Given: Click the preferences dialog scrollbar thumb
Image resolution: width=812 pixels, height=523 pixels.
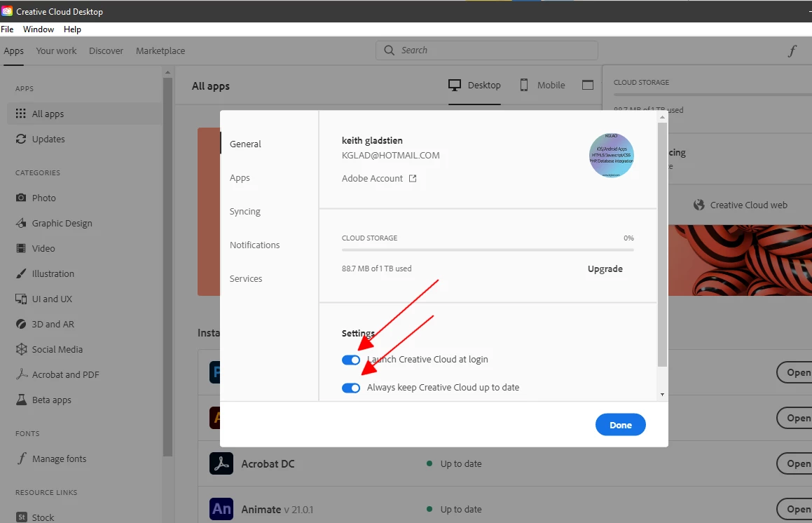Looking at the screenshot, I should [662, 245].
